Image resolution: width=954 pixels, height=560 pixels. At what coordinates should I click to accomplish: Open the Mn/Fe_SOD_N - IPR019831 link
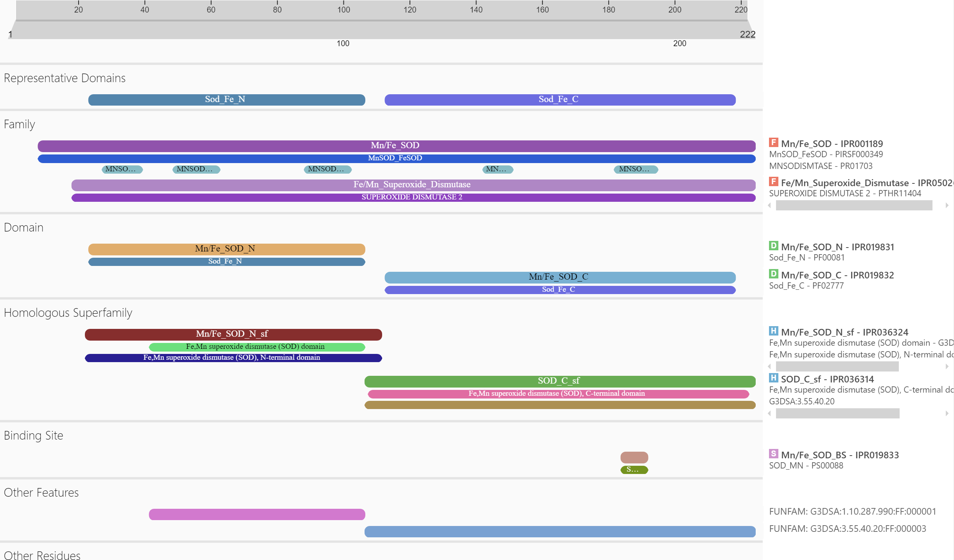837,247
